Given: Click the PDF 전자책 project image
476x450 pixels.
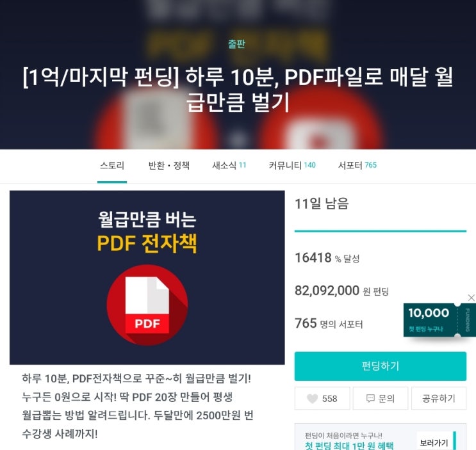Looking at the screenshot, I should tap(147, 277).
